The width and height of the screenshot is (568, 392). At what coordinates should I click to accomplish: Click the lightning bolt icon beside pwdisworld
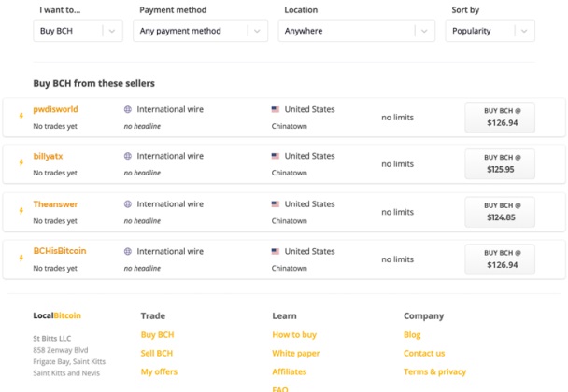point(21,117)
